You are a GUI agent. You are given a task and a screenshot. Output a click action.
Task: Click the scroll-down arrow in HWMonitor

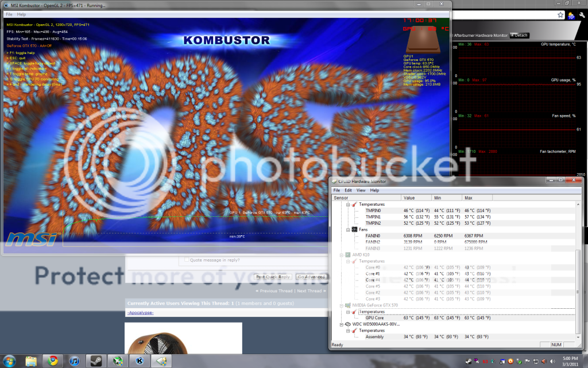click(x=578, y=337)
